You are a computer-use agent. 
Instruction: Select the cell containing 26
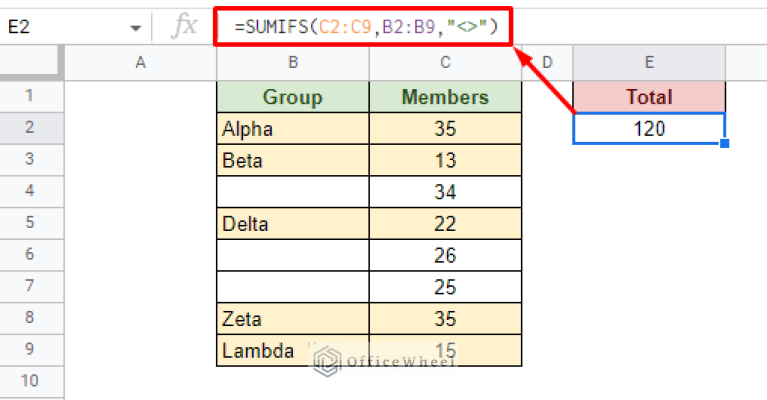pos(445,255)
